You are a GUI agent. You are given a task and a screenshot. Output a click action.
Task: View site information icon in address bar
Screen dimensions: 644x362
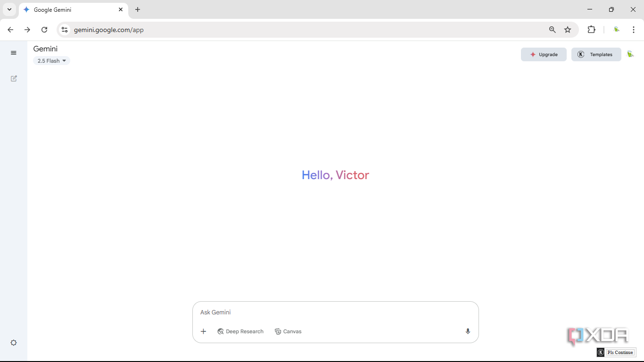pos(65,30)
